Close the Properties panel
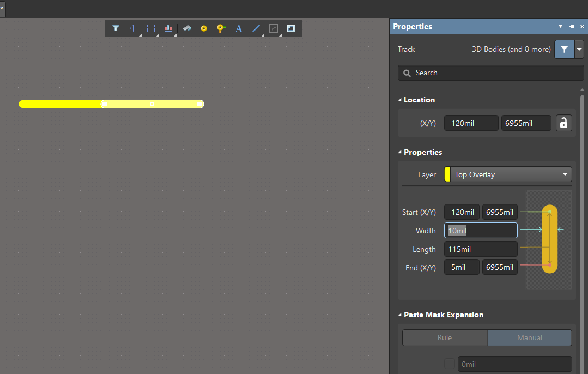The image size is (588, 374). point(582,26)
